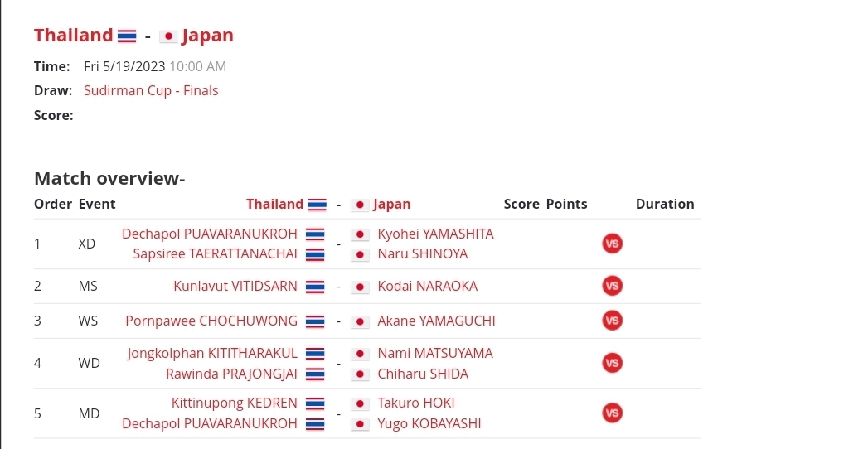
Task: Click the VS icon for WD match
Action: (613, 363)
